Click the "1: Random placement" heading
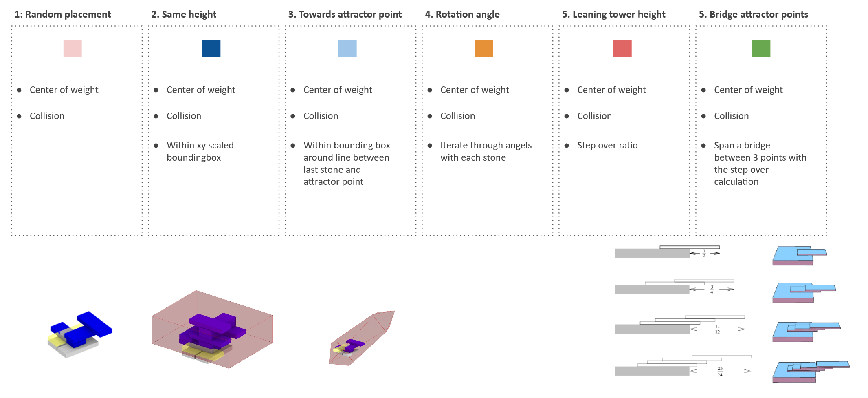 [x=63, y=15]
